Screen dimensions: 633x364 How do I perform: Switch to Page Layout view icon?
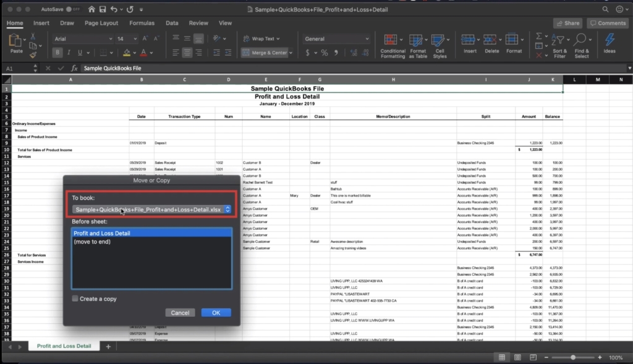click(517, 358)
